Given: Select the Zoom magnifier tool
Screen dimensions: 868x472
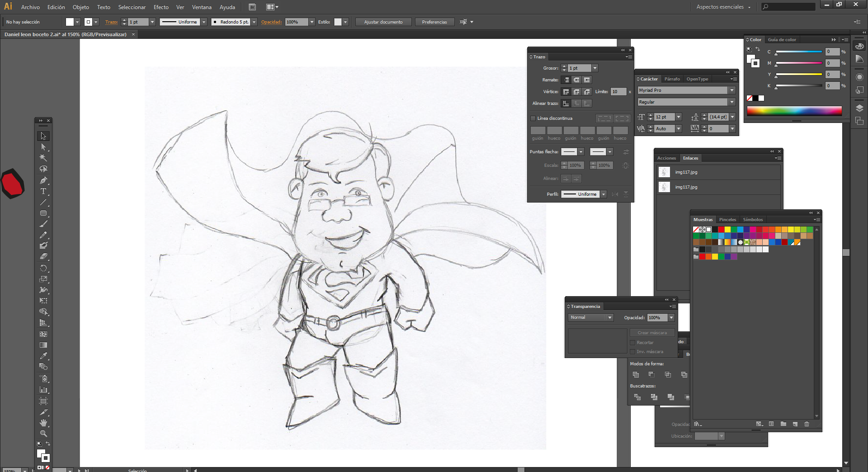Looking at the screenshot, I should [43, 434].
